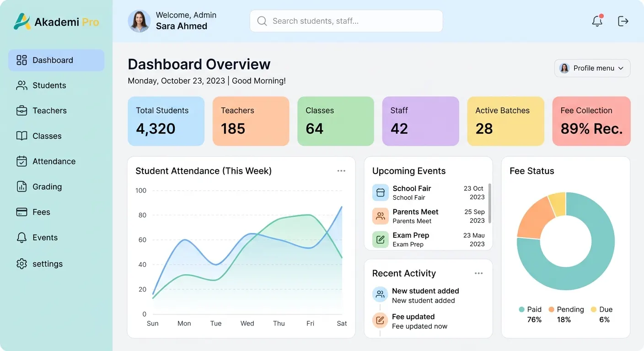
Task: Click the Upcoming Events scrollbar
Action: coord(490,203)
